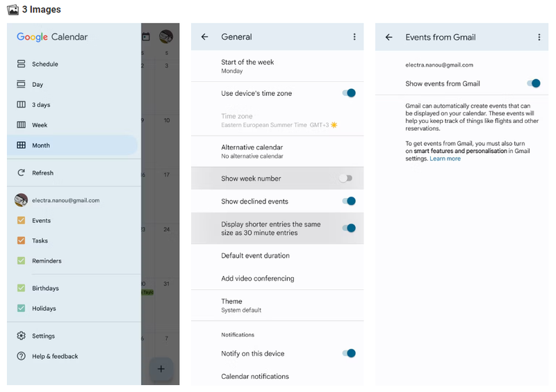This screenshot has height=392, width=556.
Task: Open Default event duration setting
Action: (x=277, y=255)
